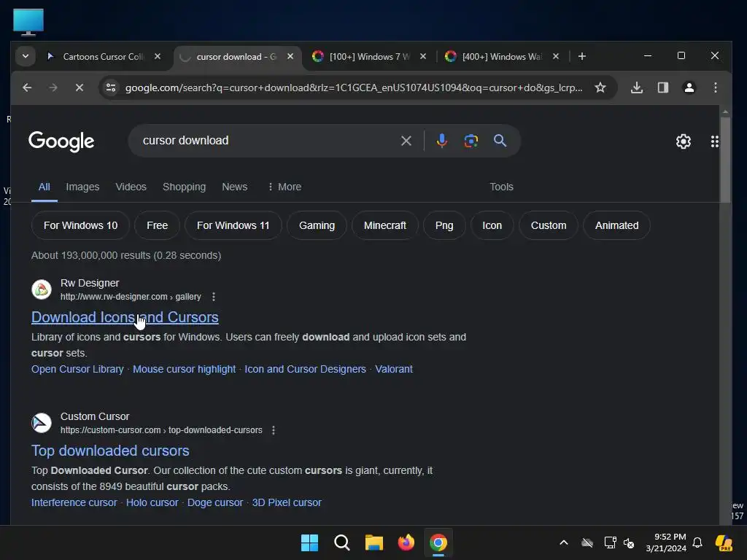Open a new browser tab
Screen dimensions: 747x560
[581, 57]
